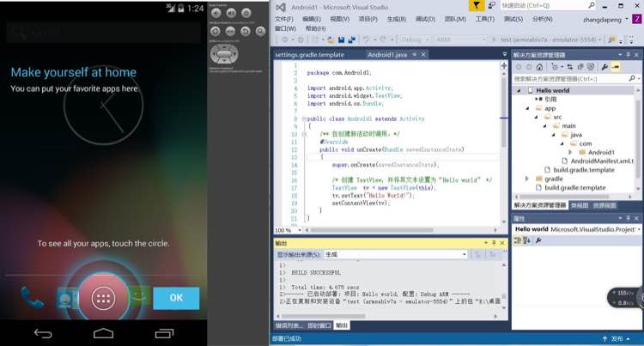Tap the Android Home navigation button
This screenshot has width=644, height=346.
(x=103, y=333)
